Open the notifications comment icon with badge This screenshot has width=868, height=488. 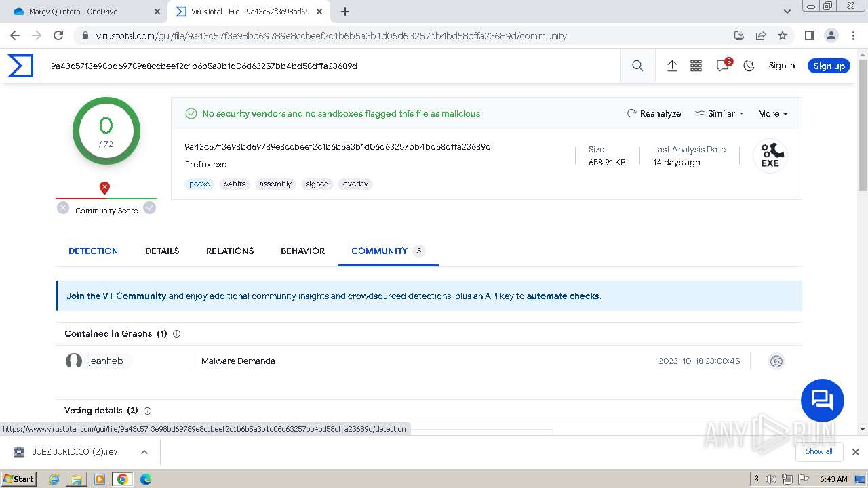point(724,65)
